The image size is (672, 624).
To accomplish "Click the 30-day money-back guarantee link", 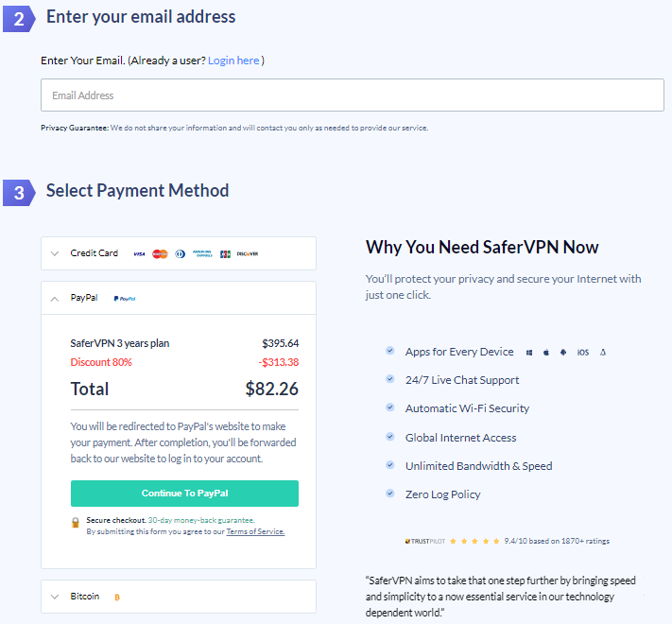I will coord(201,520).
